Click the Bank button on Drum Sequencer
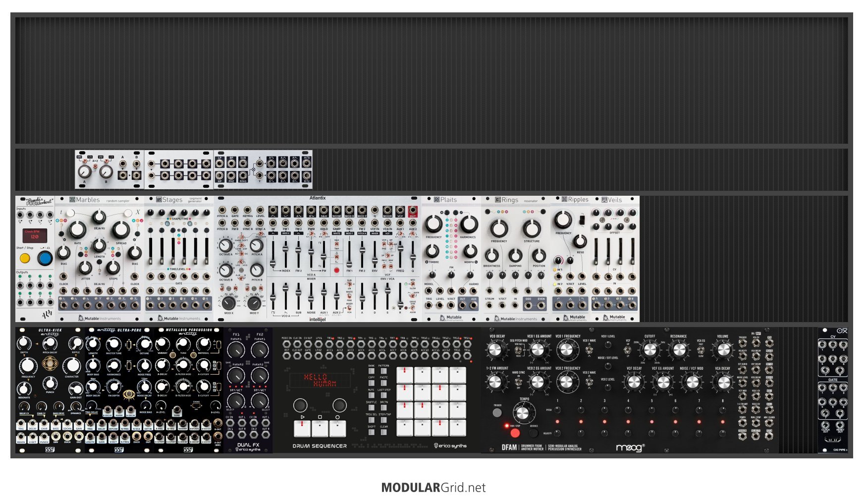The height and width of the screenshot is (498, 868). pos(372,371)
